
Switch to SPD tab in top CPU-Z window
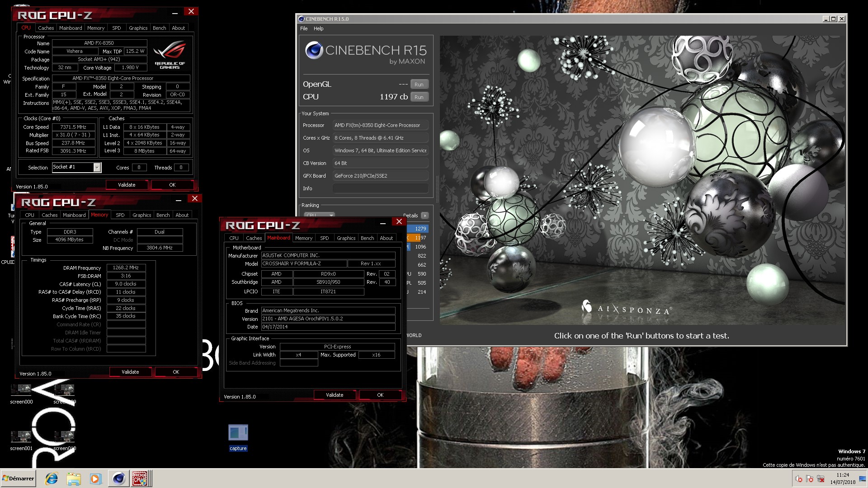[x=117, y=28]
